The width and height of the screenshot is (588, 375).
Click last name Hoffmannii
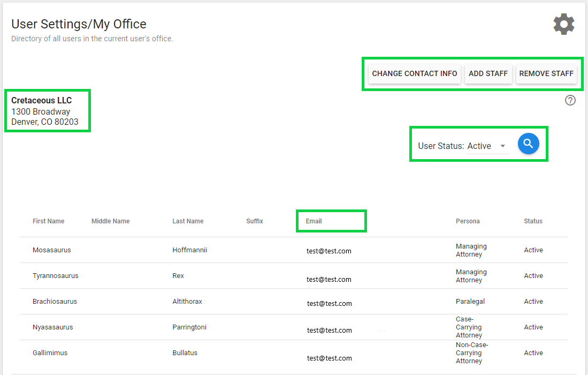pyautogui.click(x=190, y=250)
